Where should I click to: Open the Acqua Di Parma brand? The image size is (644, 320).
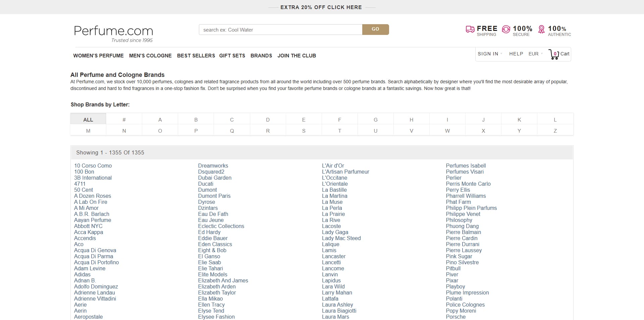[94, 256]
